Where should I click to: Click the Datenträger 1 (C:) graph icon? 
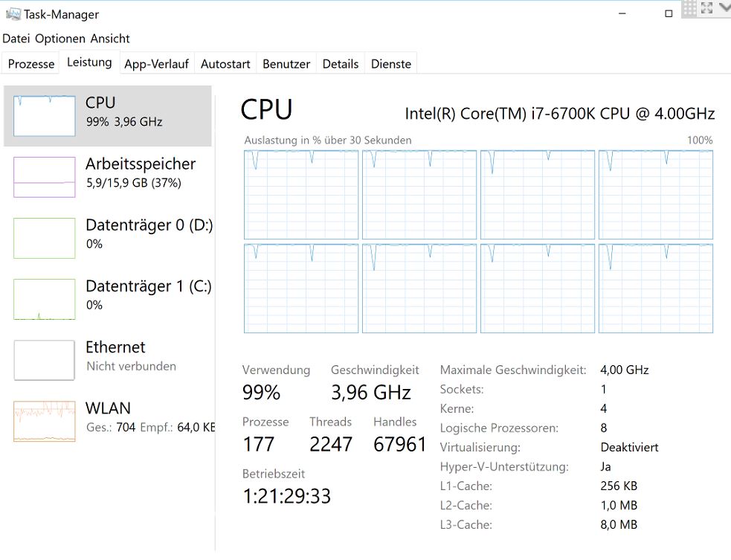tap(45, 299)
